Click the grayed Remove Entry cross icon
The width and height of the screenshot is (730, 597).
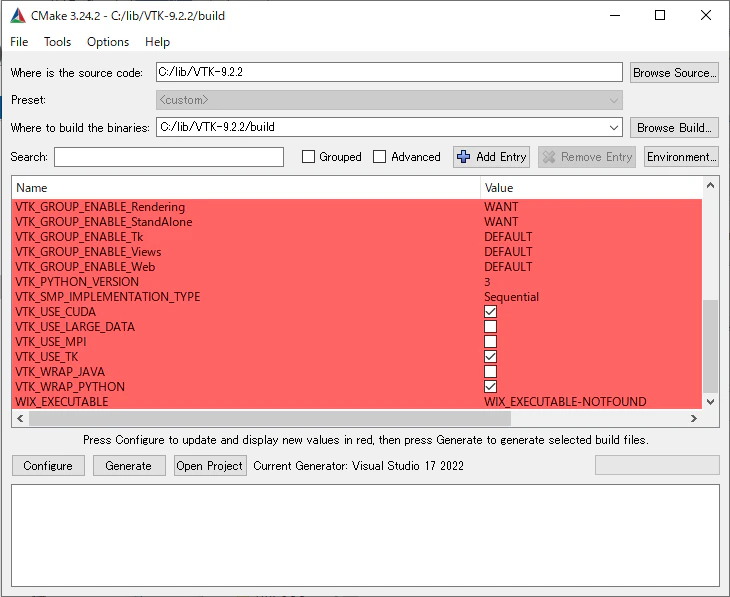click(549, 157)
